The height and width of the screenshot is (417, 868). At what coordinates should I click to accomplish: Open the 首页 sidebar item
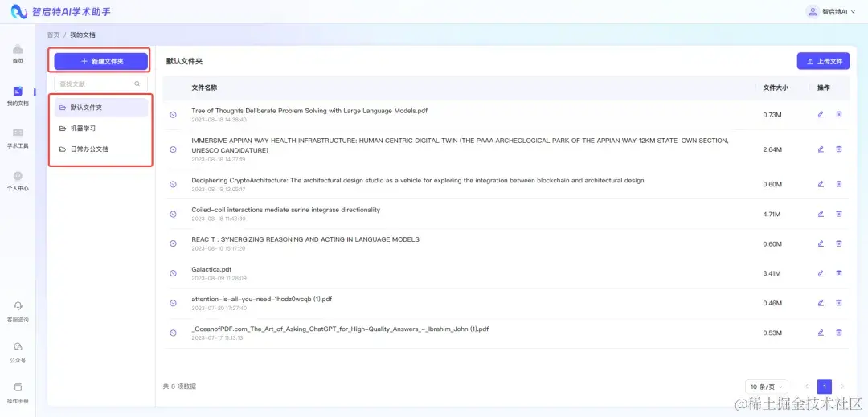tap(18, 54)
